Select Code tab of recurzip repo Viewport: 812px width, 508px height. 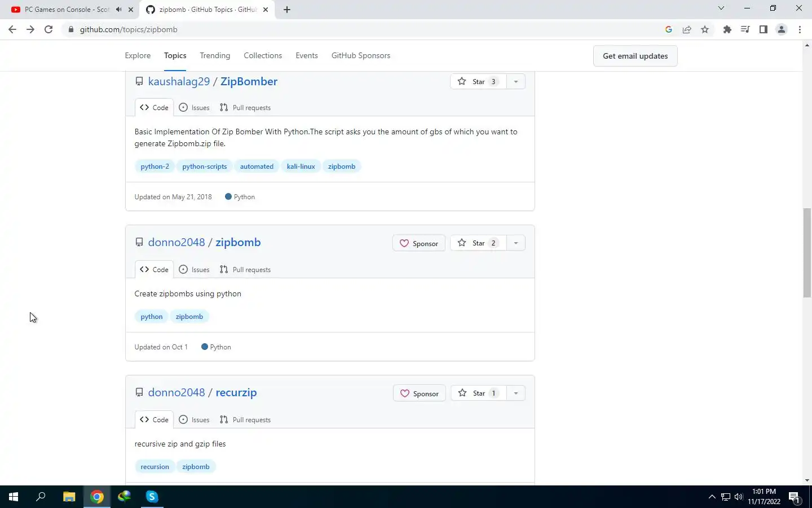[x=154, y=419]
